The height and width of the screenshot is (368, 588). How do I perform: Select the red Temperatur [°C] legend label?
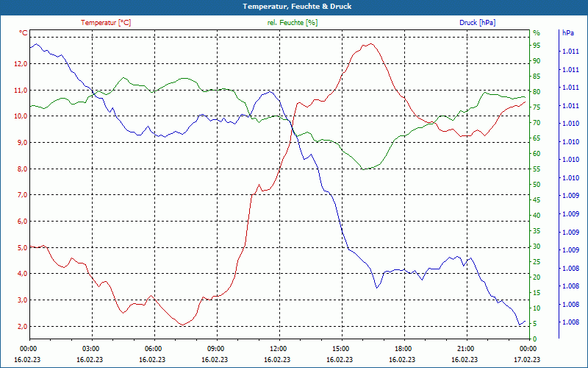pyautogui.click(x=106, y=23)
